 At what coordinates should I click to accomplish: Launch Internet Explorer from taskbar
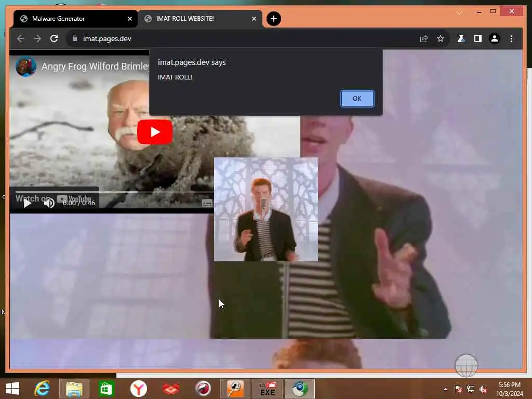tap(42, 389)
